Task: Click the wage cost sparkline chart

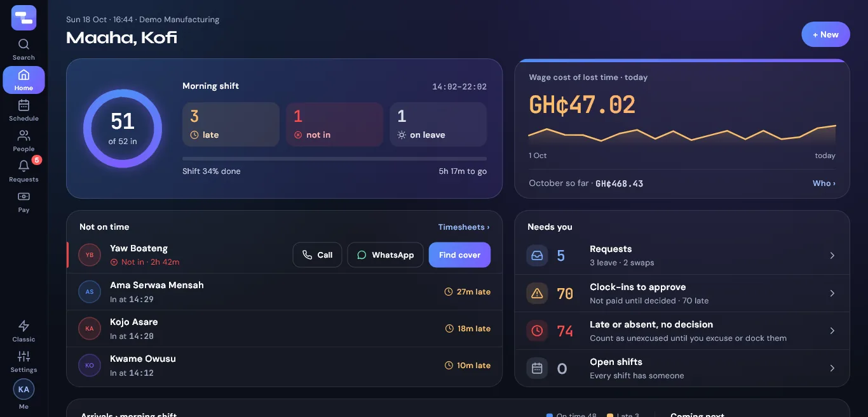Action: (682, 135)
